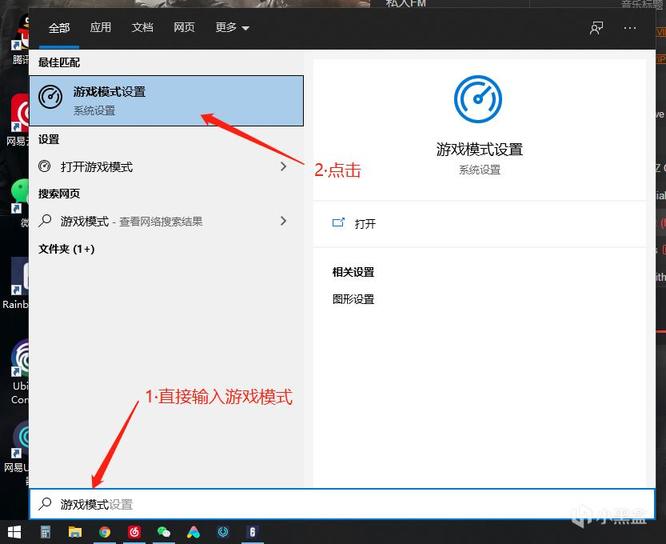Click 打开 in the preview pane
The width and height of the screenshot is (666, 544).
pos(365,224)
